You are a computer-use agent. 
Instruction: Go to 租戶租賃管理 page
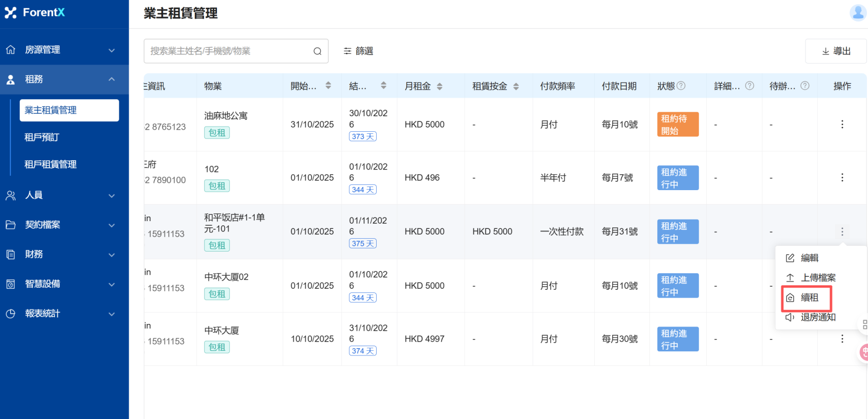pyautogui.click(x=51, y=164)
